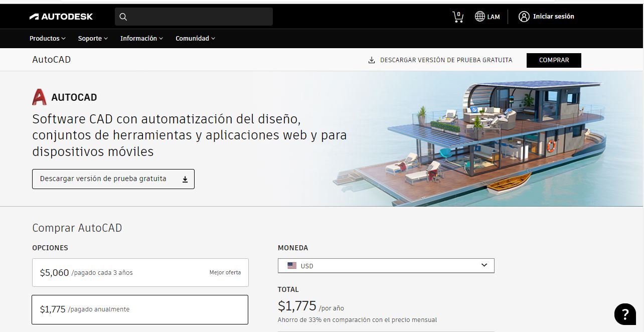Click the globe region icon
This screenshot has height=332, width=644.
[480, 17]
